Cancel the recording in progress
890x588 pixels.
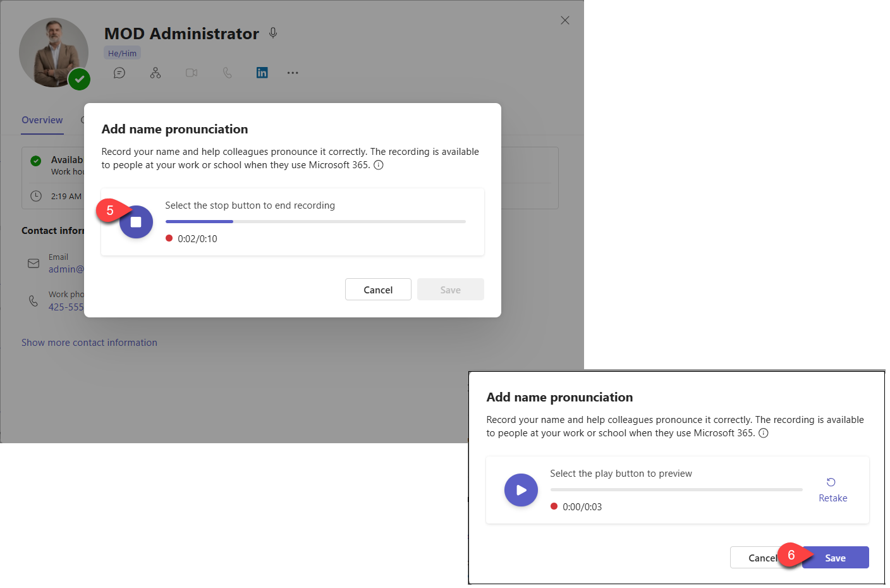pyautogui.click(x=378, y=289)
